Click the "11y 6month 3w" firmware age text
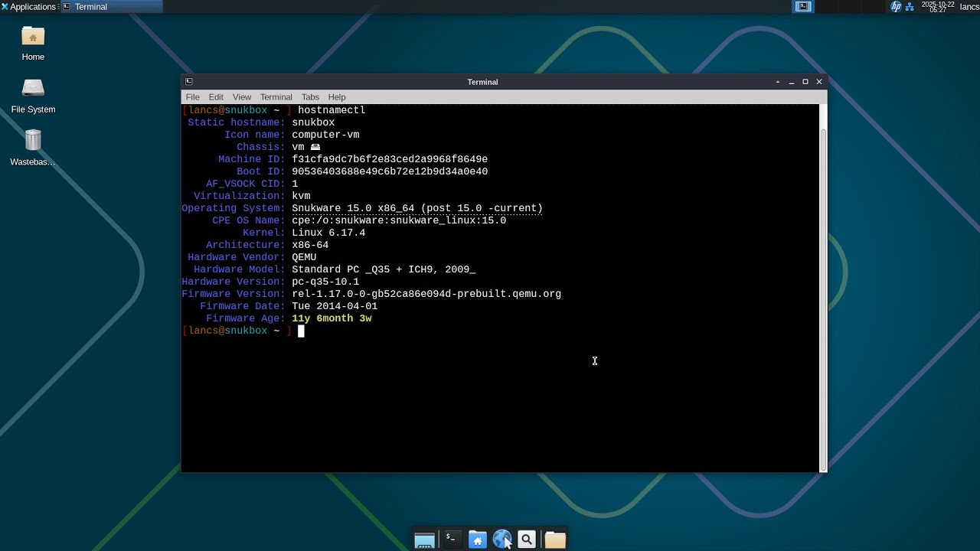 pos(332,318)
